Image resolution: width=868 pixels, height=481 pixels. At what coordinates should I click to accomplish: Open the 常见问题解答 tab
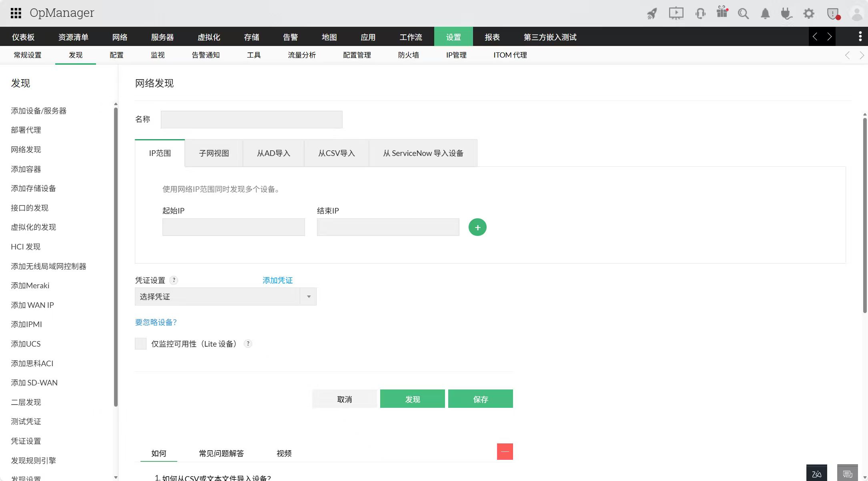[222, 453]
